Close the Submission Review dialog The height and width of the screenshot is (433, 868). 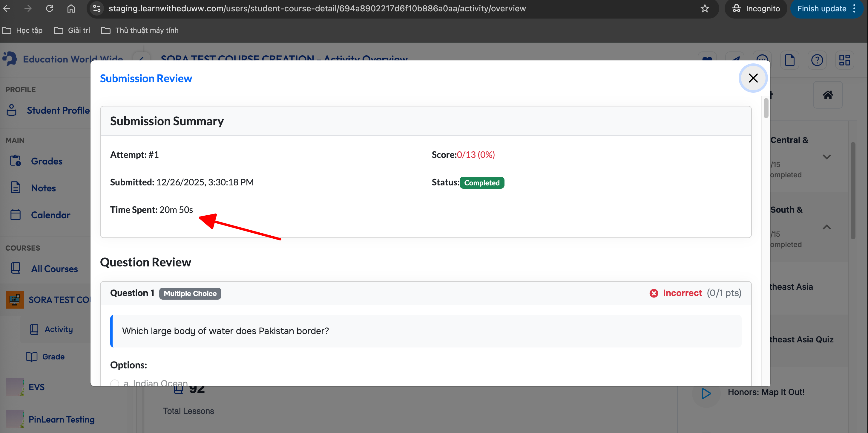pyautogui.click(x=753, y=78)
